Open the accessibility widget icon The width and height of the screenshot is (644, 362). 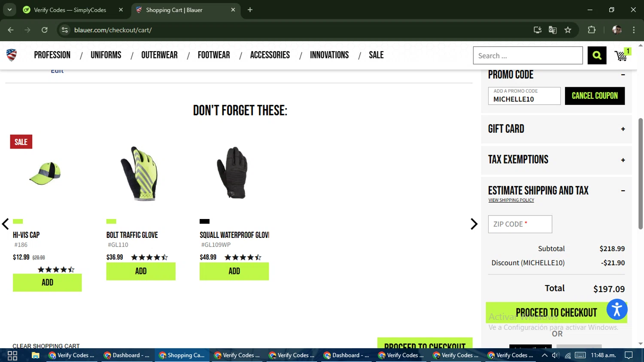click(x=617, y=310)
